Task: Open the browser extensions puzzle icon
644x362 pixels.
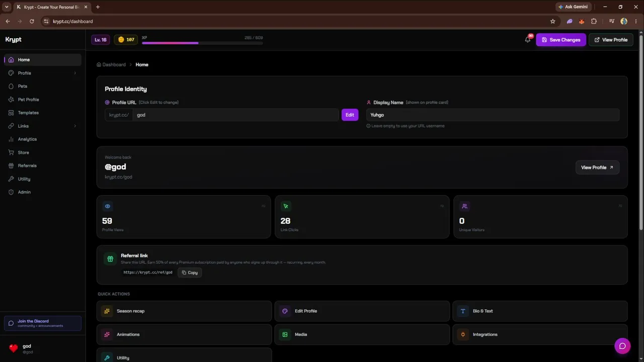Action: pos(594,21)
